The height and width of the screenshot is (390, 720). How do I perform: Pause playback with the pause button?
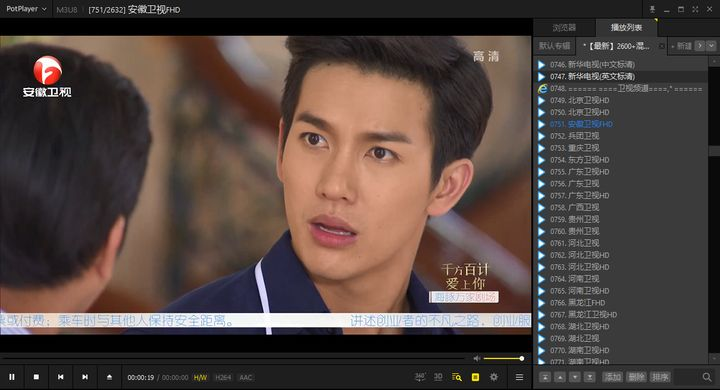coord(12,377)
